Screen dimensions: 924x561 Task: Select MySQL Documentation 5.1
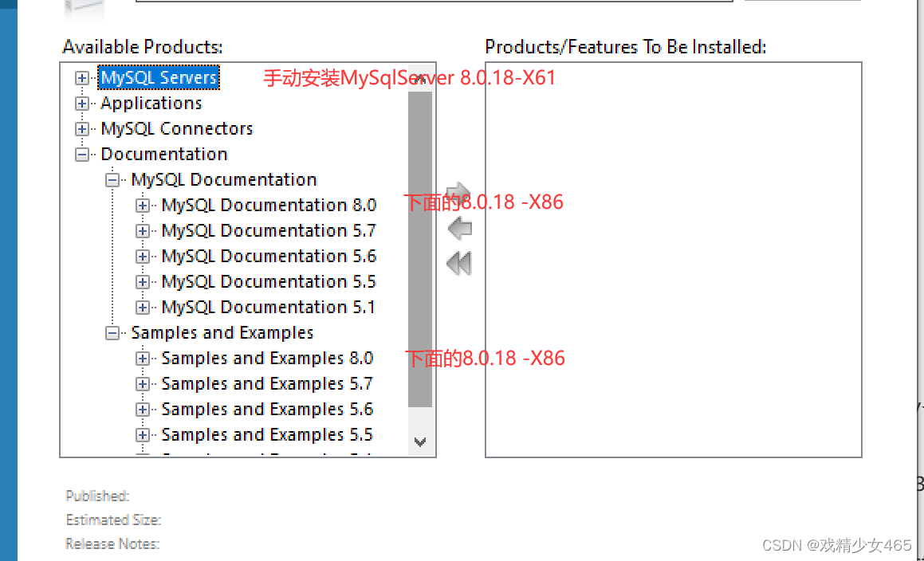point(269,307)
